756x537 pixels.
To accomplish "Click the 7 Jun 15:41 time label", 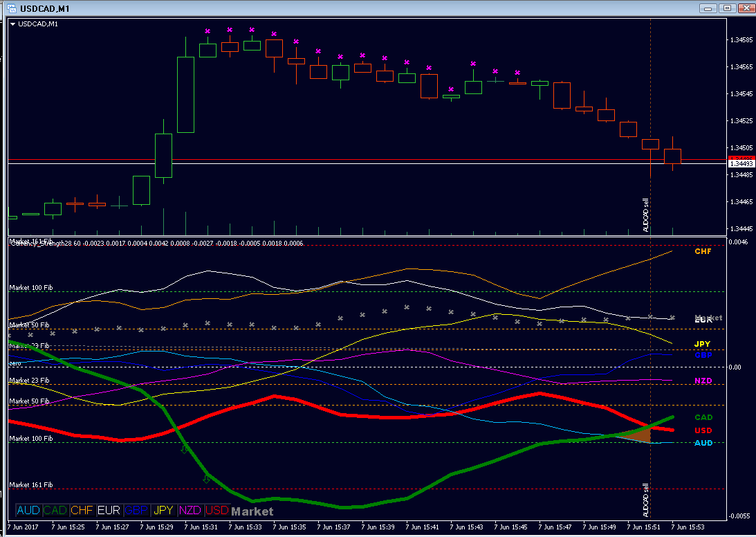I will (422, 528).
